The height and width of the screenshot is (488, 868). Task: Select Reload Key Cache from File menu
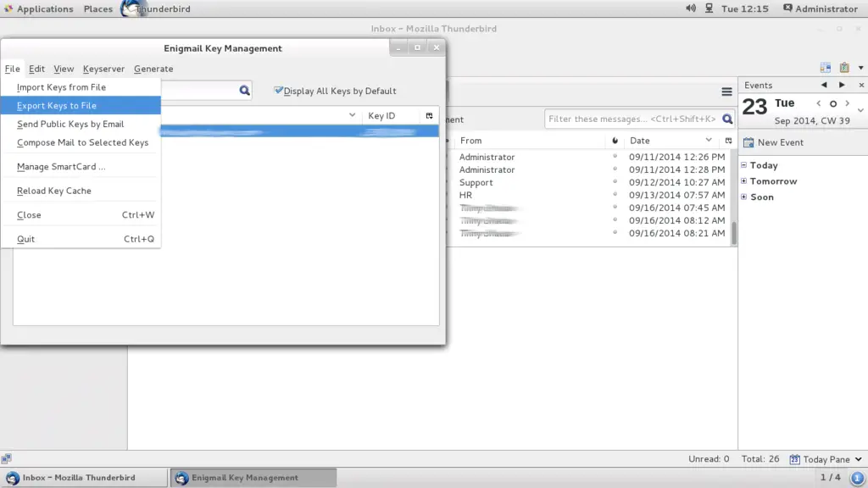coord(54,191)
